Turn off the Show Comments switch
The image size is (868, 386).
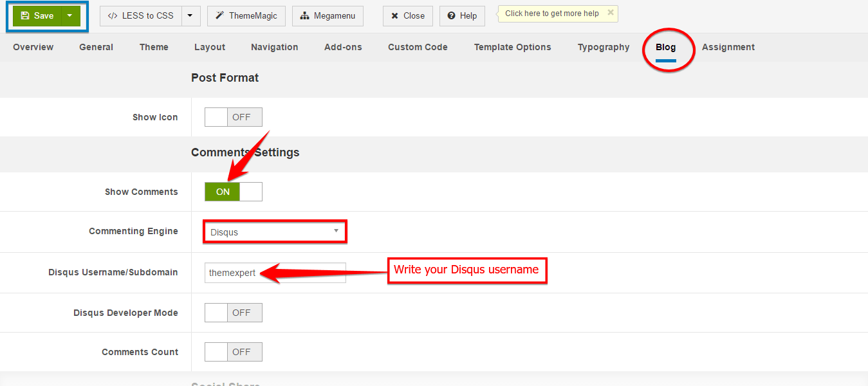tap(233, 192)
